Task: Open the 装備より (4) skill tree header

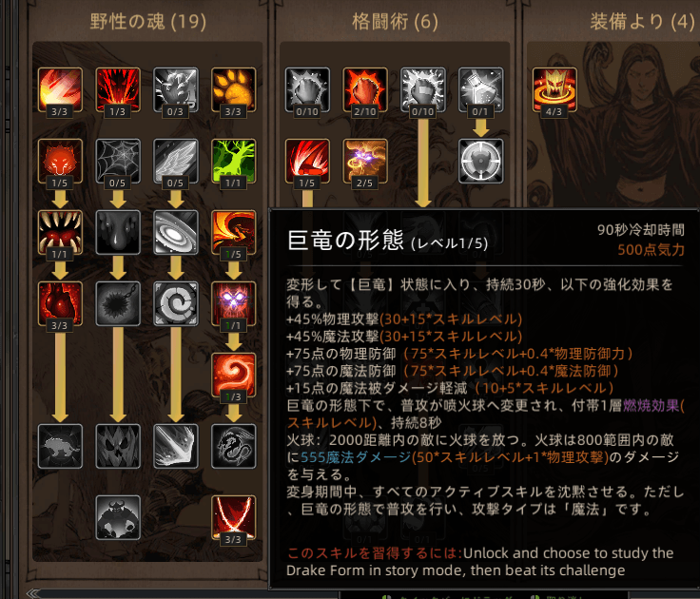Action: (x=642, y=22)
